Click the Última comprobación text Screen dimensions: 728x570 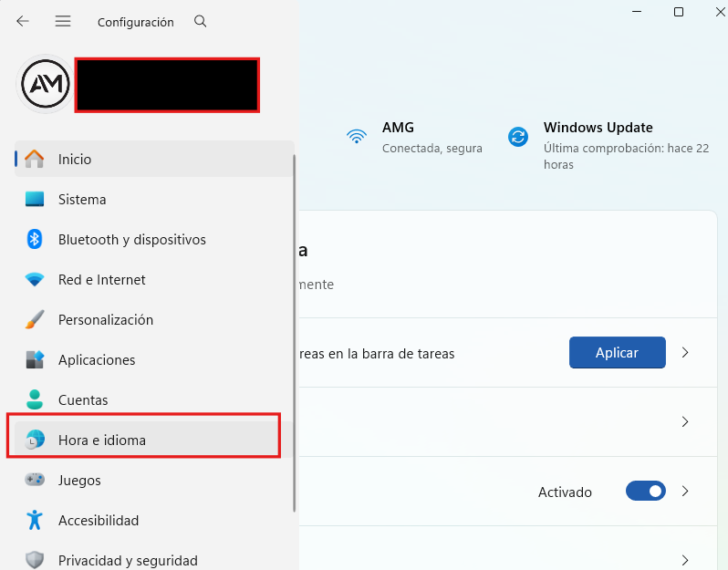[627, 157]
